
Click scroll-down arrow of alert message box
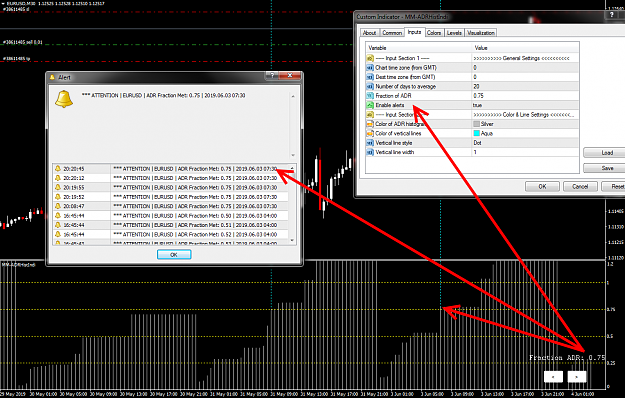click(293, 155)
